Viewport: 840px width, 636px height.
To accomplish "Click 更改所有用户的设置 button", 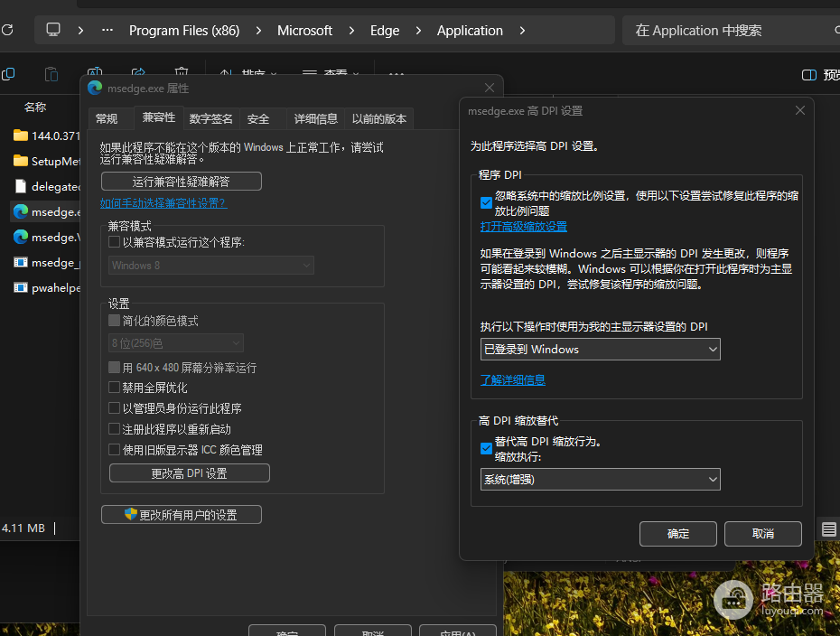I will click(181, 514).
